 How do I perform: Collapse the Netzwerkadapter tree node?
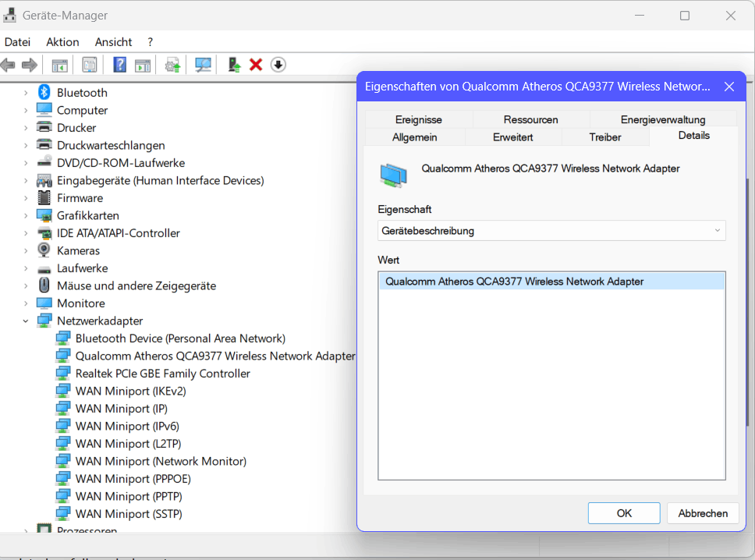click(26, 321)
